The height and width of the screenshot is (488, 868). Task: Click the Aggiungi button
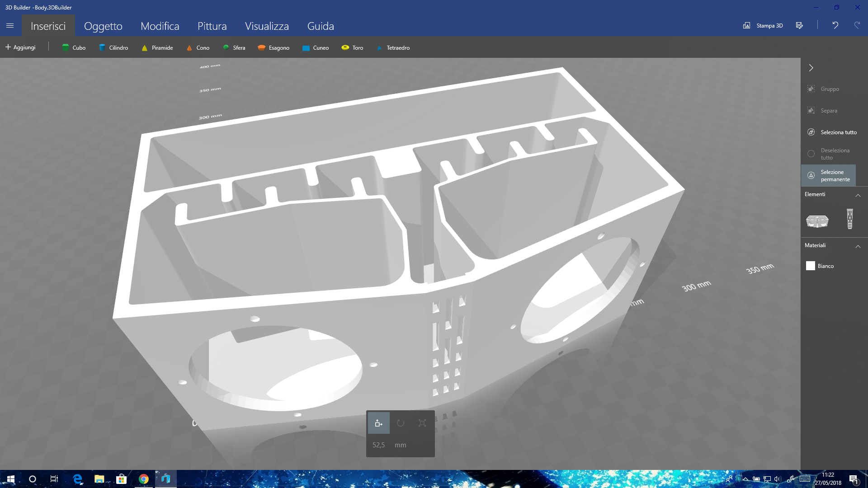pyautogui.click(x=20, y=47)
